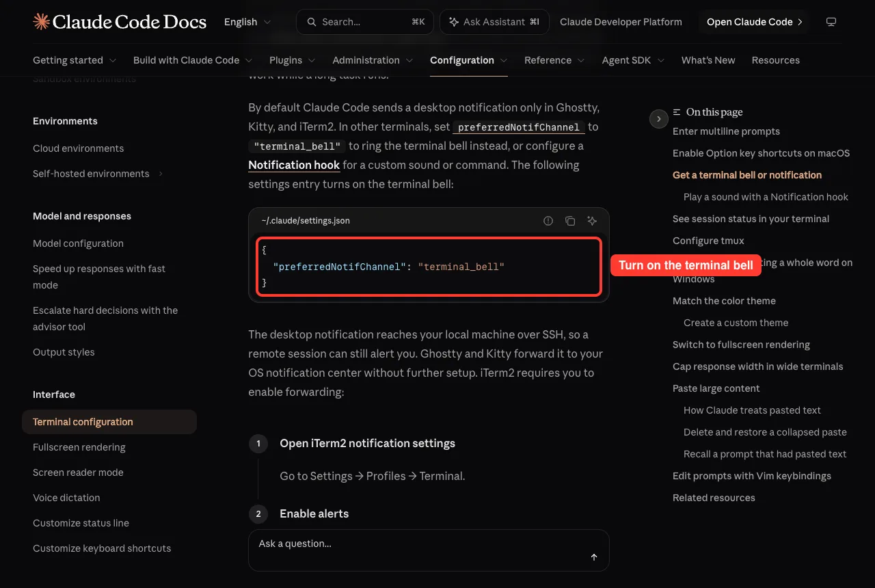Click the Claude Code Docs logo
Viewport: 875px width, 588px height.
pyautogui.click(x=120, y=22)
